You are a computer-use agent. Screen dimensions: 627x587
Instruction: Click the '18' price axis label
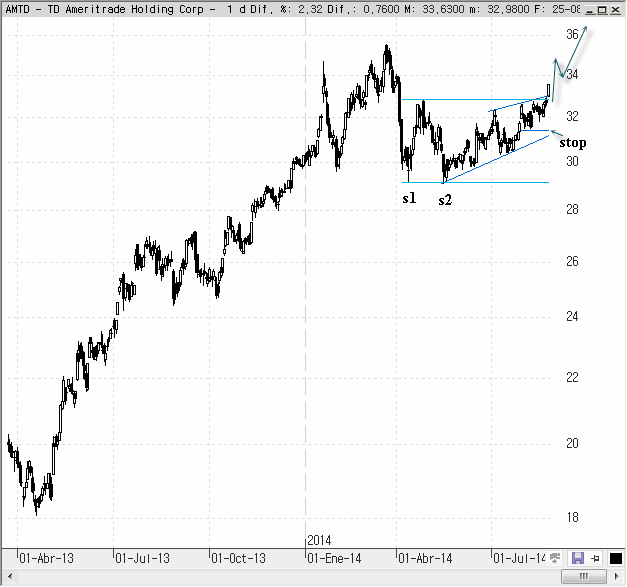[572, 518]
